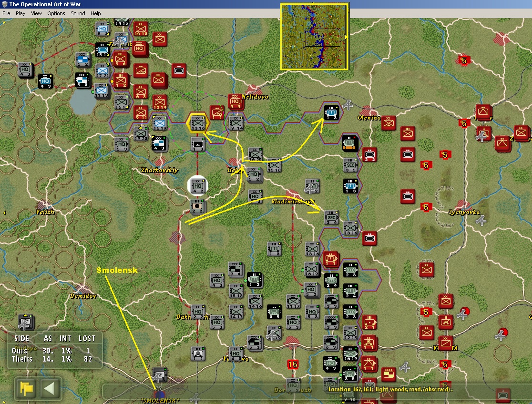This screenshot has width=532, height=404.
Task: Click the Sychyovka town label
Action: [464, 212]
